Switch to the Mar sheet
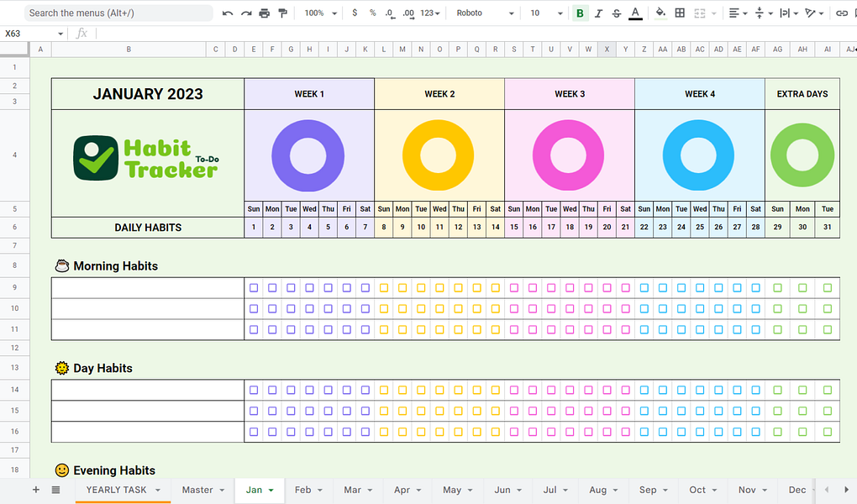Screen dimensions: 857x504 (x=353, y=490)
